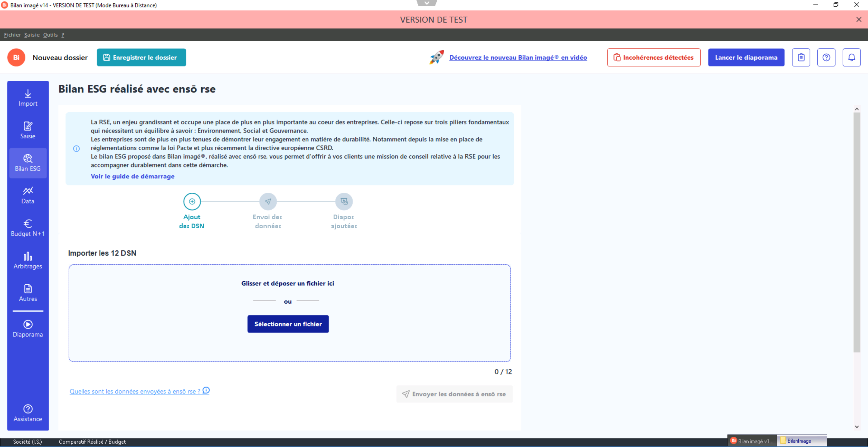The image size is (868, 447).
Task: Click the scrollbar up arrow
Action: [x=857, y=109]
